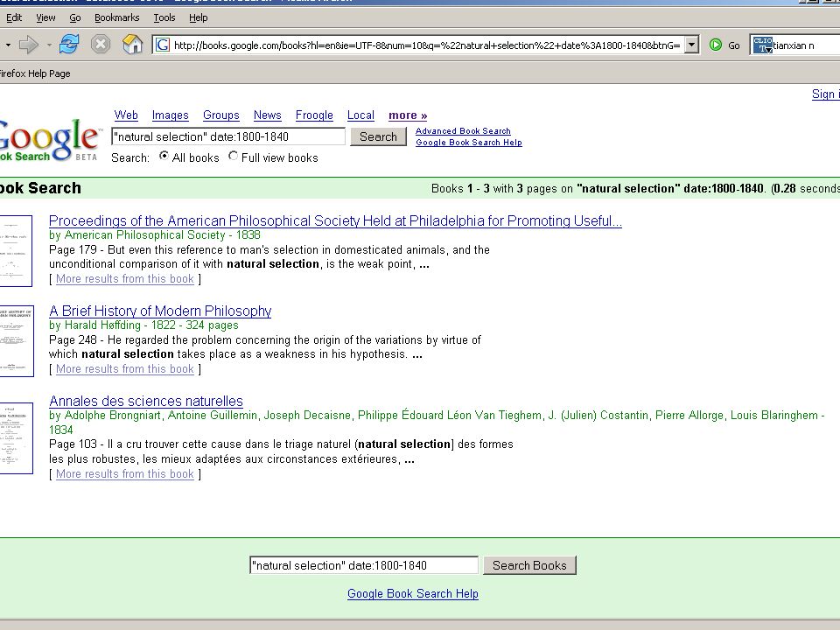
Task: Click the Google favicon in the address bar
Action: pos(163,45)
